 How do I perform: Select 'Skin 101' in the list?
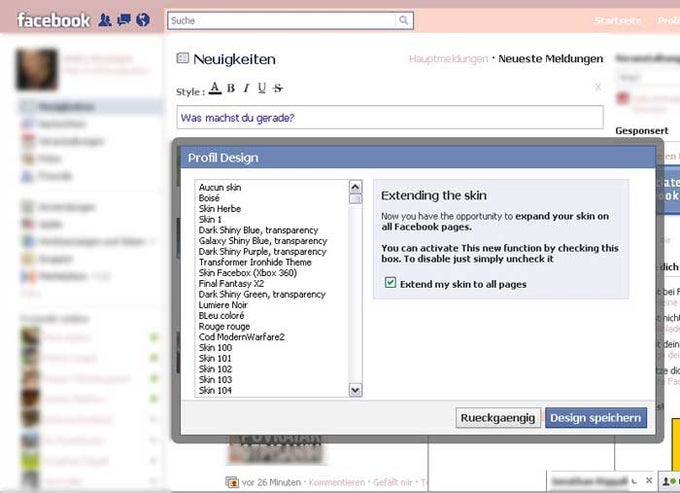coord(215,359)
